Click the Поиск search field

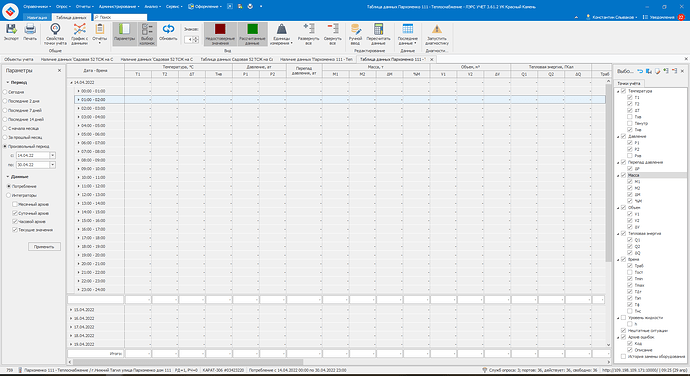coord(120,17)
